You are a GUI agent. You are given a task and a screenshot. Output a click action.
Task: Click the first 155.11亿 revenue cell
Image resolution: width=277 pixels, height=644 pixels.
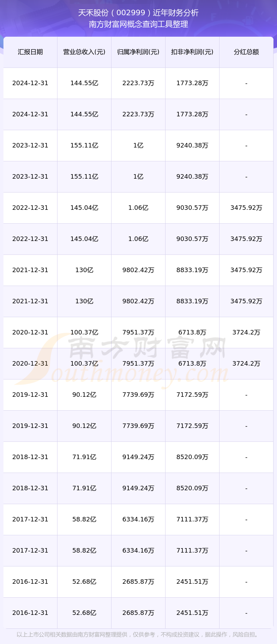[84, 145]
